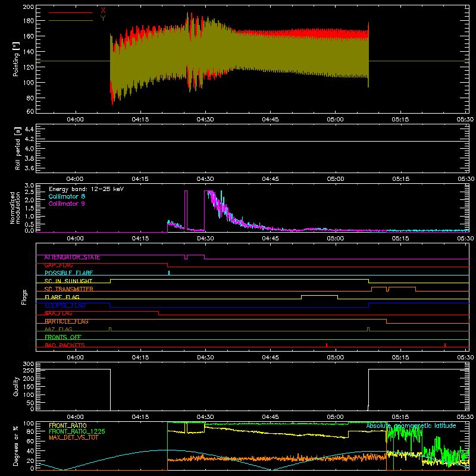The width and height of the screenshot is (476, 476).
Task: Click the PARTICLE_FLAG label
Action: [x=67, y=321]
